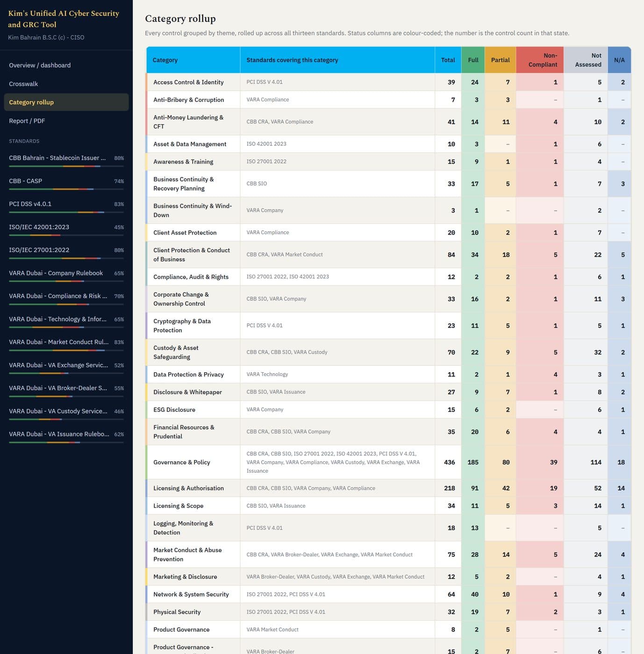
Task: Select the Anti-Bribery & Corruption category
Action: [189, 100]
